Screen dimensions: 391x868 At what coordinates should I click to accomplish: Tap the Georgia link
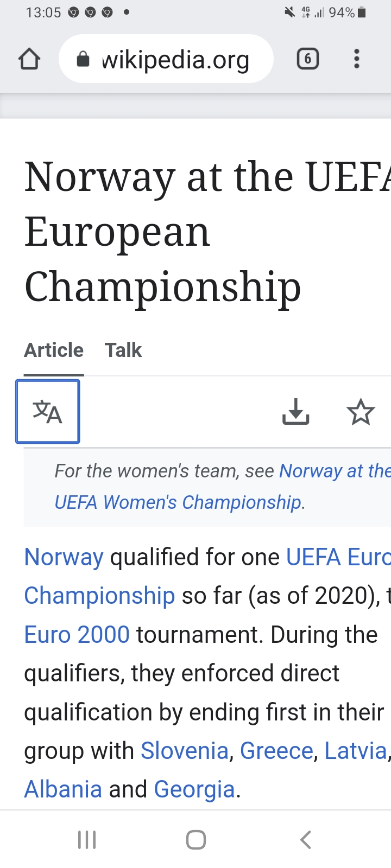(194, 789)
